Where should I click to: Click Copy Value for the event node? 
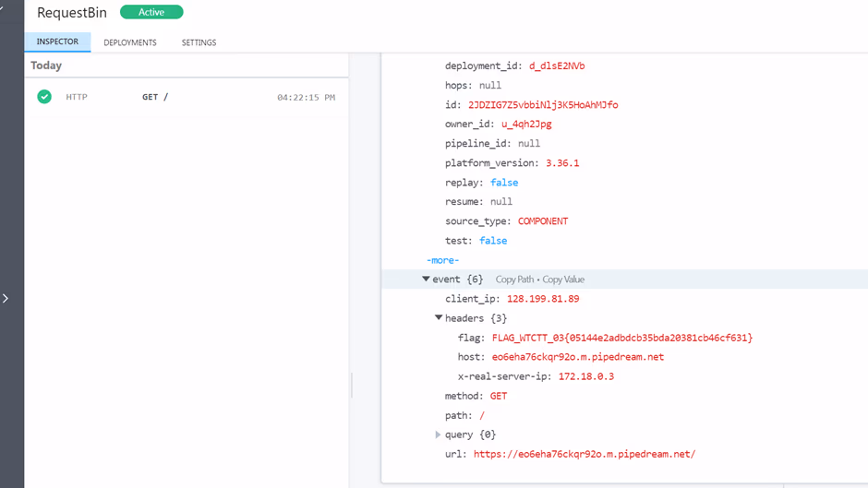(563, 280)
